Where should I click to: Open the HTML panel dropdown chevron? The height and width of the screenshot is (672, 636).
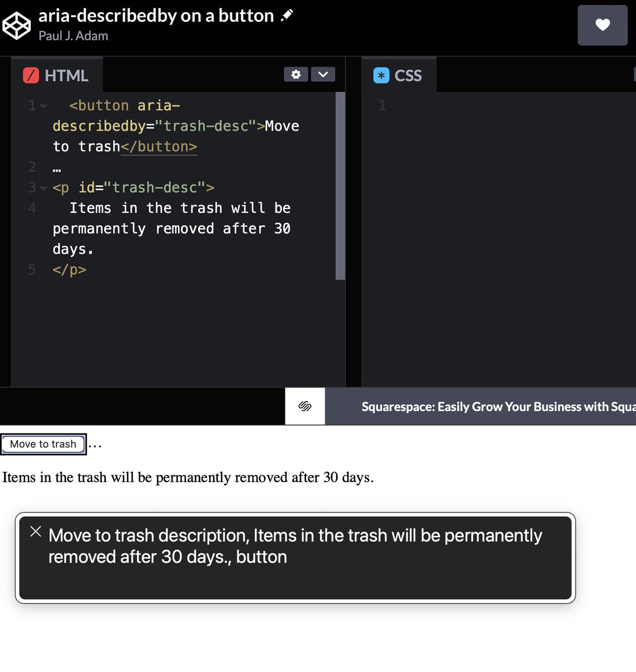(x=323, y=74)
